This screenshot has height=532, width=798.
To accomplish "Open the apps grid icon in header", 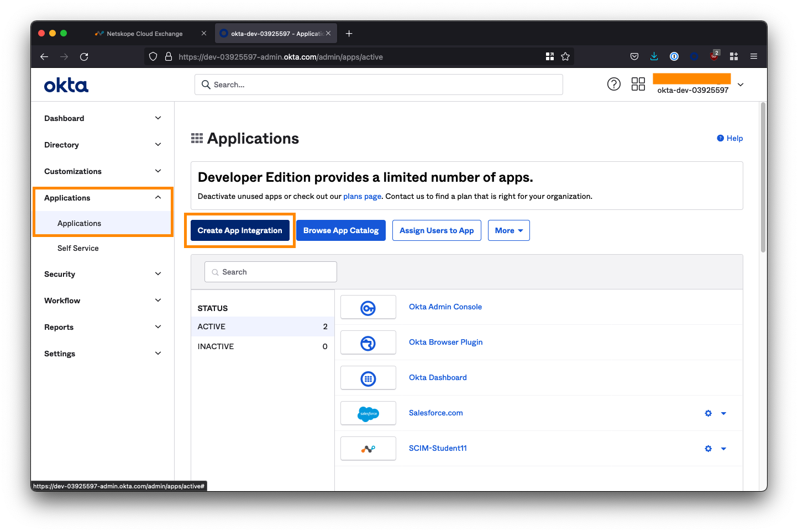I will click(x=638, y=85).
